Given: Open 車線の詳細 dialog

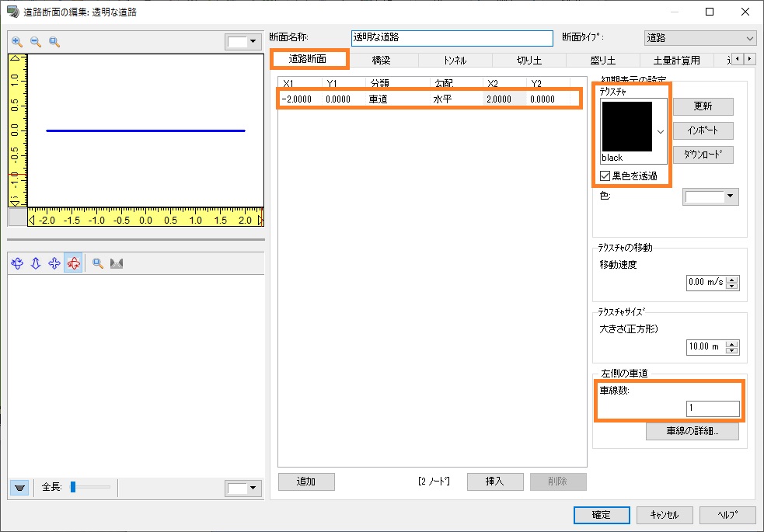Looking at the screenshot, I should pos(692,431).
